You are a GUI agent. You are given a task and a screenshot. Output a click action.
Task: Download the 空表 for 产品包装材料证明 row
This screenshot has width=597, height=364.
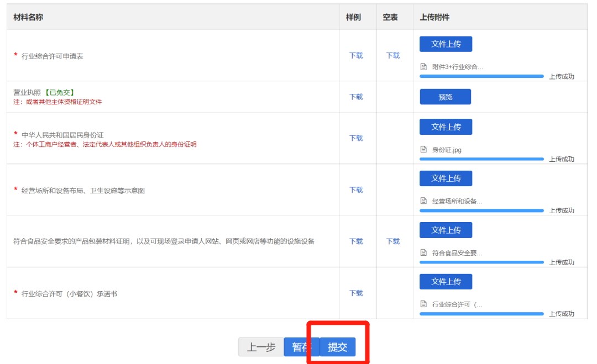[392, 241]
